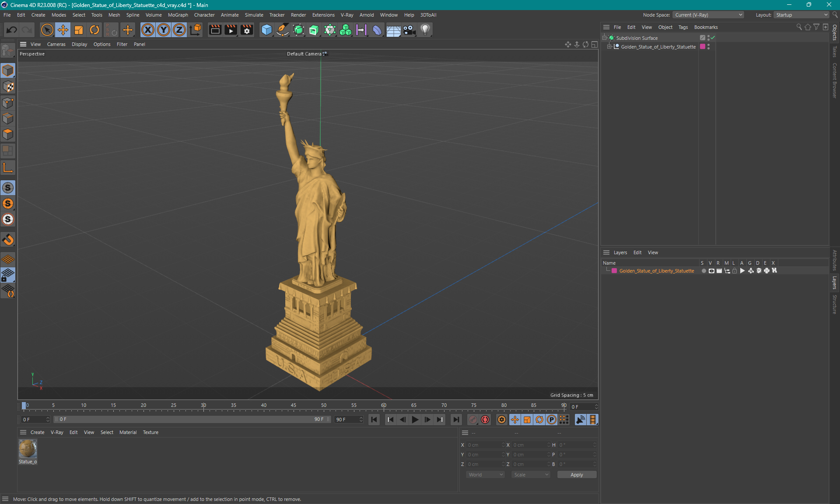
Task: Open Object Manager Tags menu
Action: (683, 27)
